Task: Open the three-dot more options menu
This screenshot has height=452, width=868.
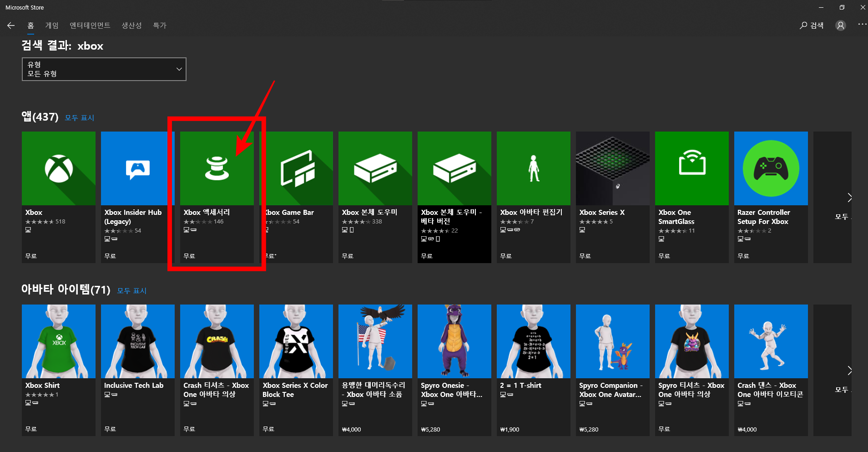Action: [x=862, y=25]
